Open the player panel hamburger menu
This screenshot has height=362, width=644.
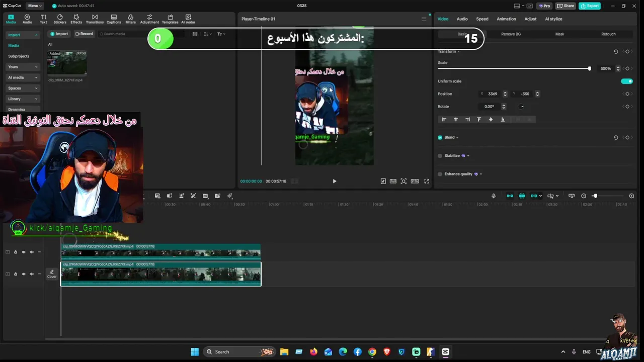(424, 19)
